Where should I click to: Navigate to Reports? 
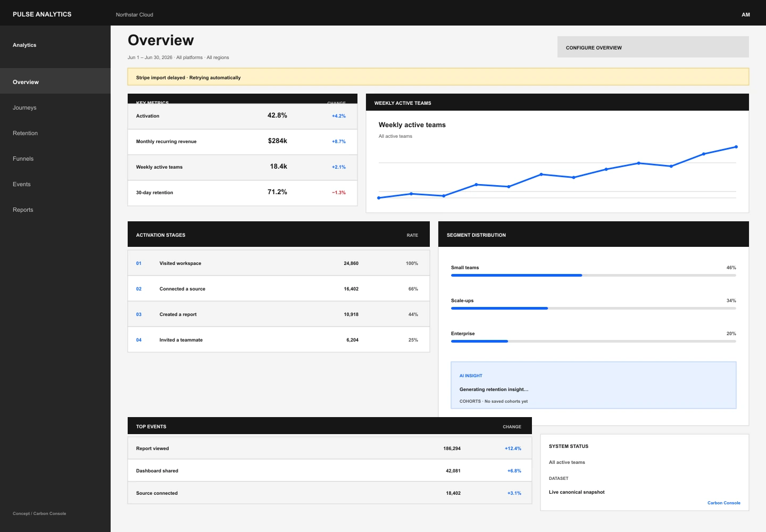[55, 210]
